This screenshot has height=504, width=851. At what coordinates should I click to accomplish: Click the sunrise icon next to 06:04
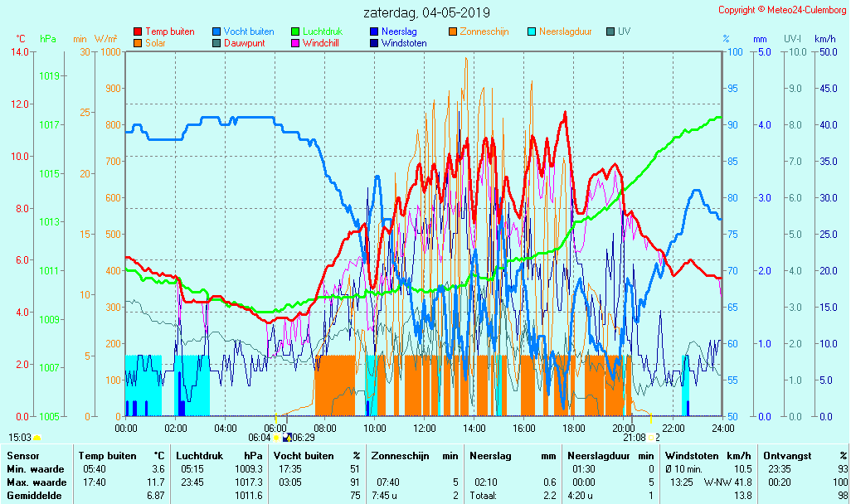[x=276, y=437]
